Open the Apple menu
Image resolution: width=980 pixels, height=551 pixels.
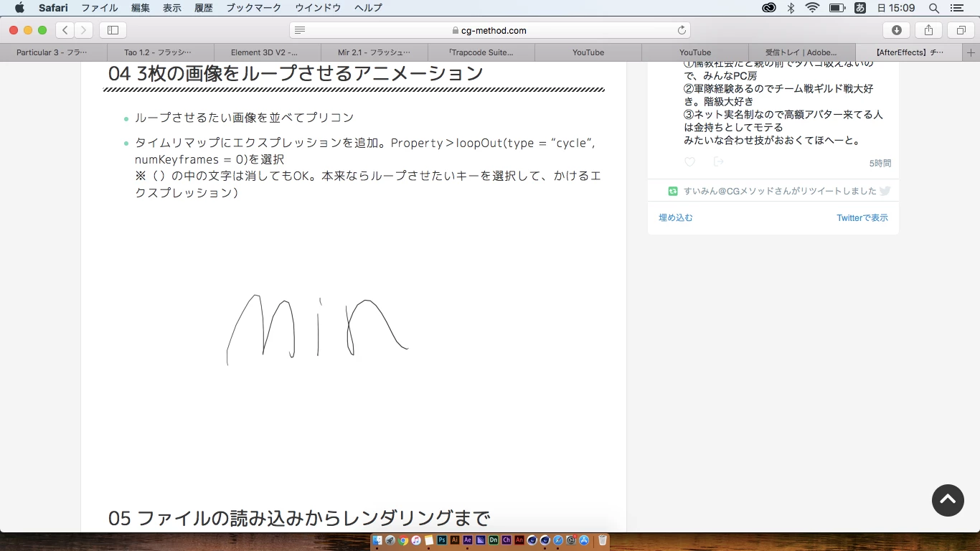coord(19,8)
